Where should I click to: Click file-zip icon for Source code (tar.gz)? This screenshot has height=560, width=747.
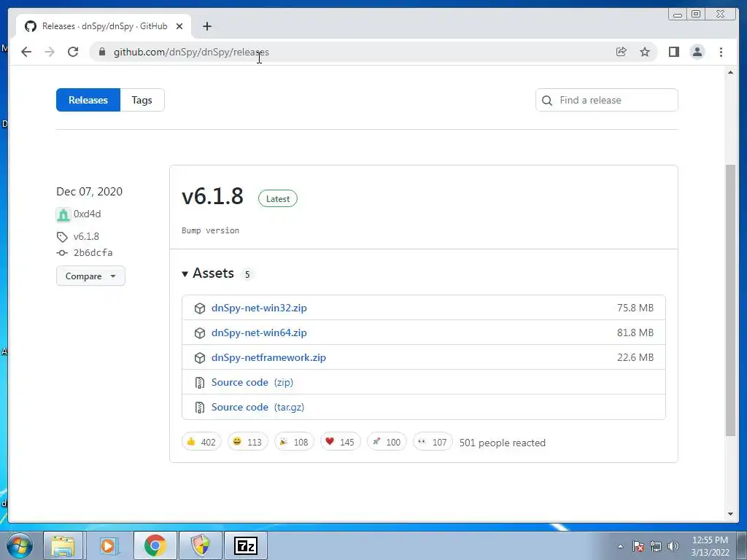pyautogui.click(x=200, y=407)
